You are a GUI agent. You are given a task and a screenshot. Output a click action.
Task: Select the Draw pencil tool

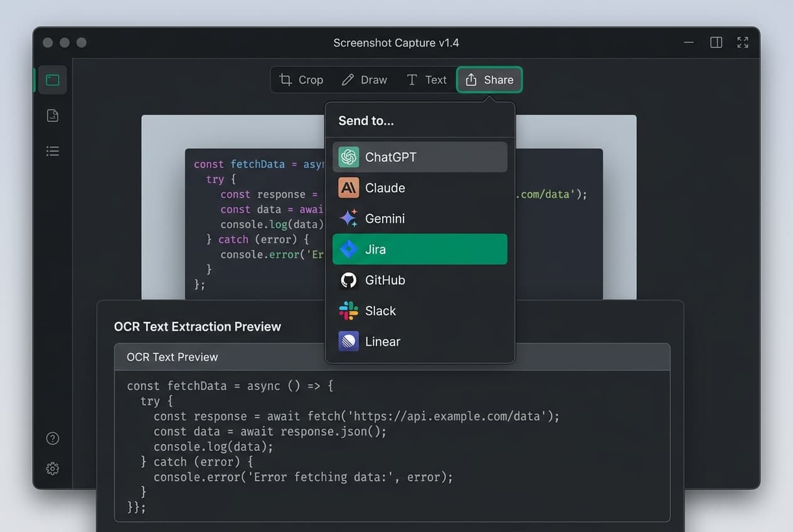click(x=365, y=80)
